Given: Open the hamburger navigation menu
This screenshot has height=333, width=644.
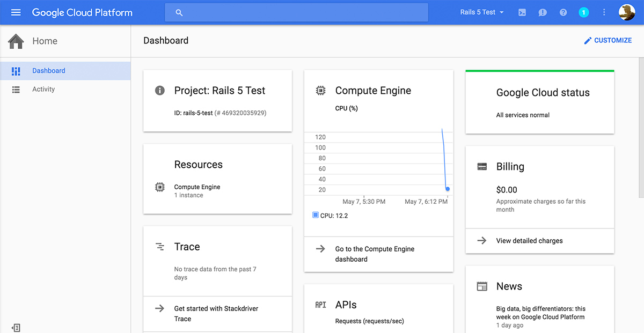Looking at the screenshot, I should click(x=16, y=12).
